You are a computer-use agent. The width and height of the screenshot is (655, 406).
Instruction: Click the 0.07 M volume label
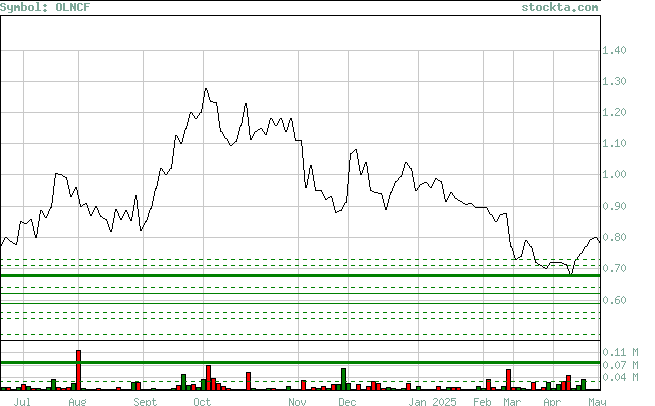620,365
